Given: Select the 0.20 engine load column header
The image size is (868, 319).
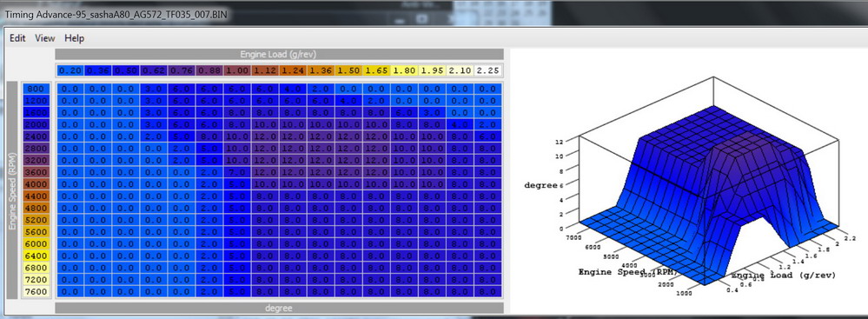Looking at the screenshot, I should coord(70,71).
